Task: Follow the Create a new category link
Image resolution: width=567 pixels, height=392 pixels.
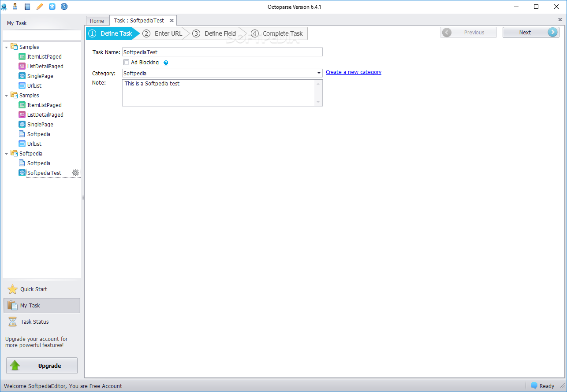Action: (354, 72)
